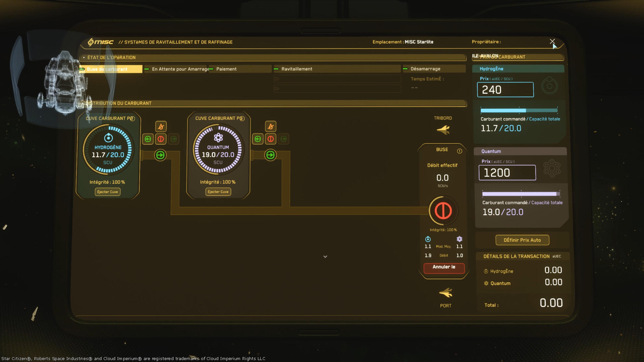Click the ÉTAT DE L'OPÉRATION section header
Screen dimensions: 644x362
(x=273, y=58)
